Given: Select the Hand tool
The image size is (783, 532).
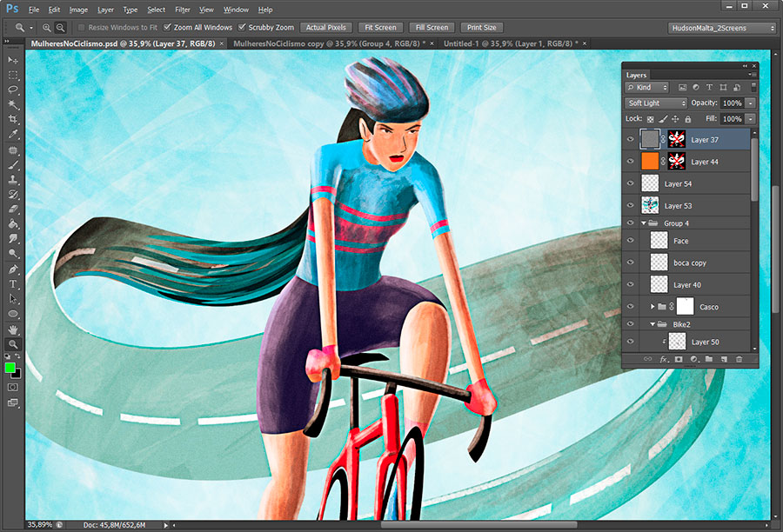Looking at the screenshot, I should tap(13, 329).
